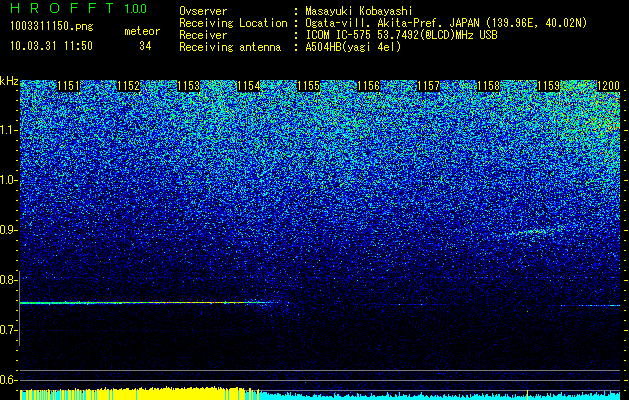The width and height of the screenshot is (629, 400).
Task: Select the filename 1003311150.png
Action: (52, 26)
